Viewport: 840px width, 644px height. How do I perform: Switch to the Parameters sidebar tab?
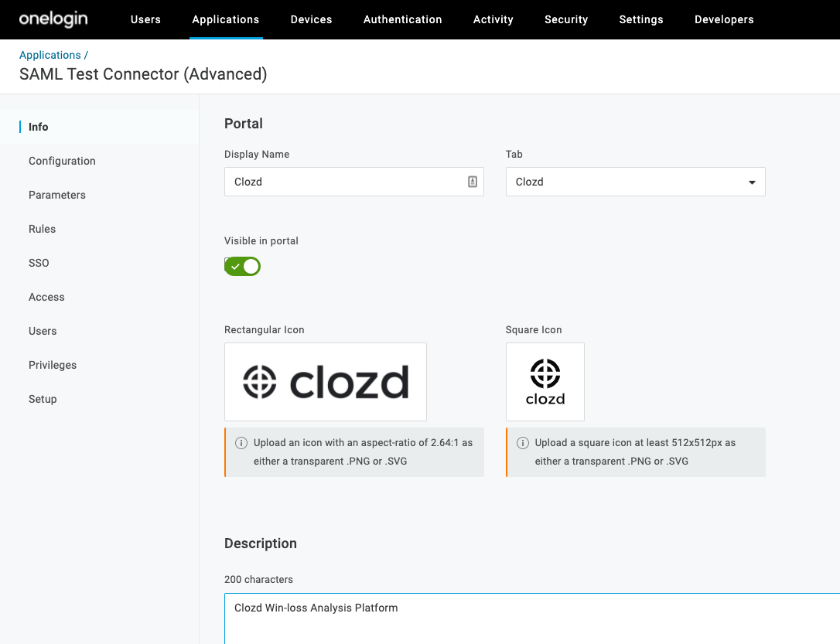tap(57, 195)
